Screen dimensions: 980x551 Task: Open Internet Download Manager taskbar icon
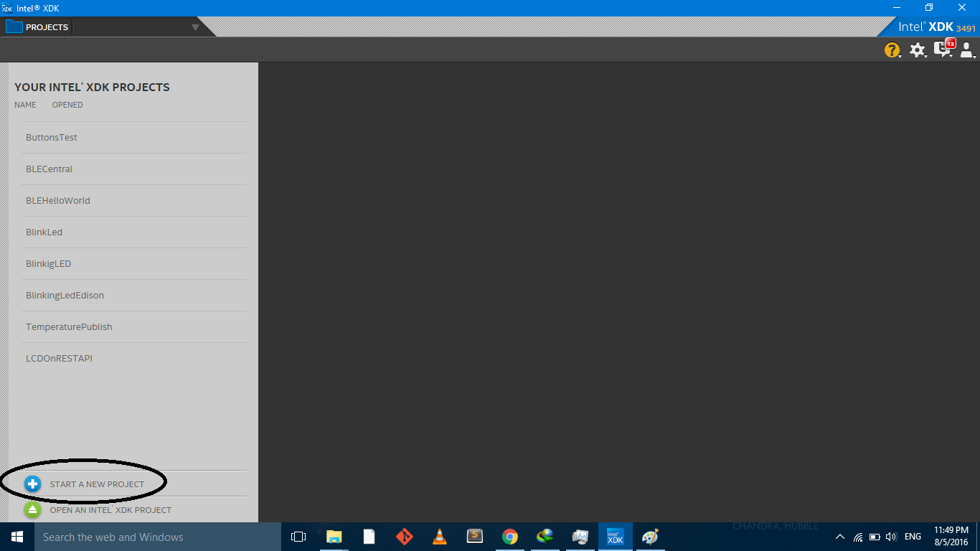coord(545,537)
